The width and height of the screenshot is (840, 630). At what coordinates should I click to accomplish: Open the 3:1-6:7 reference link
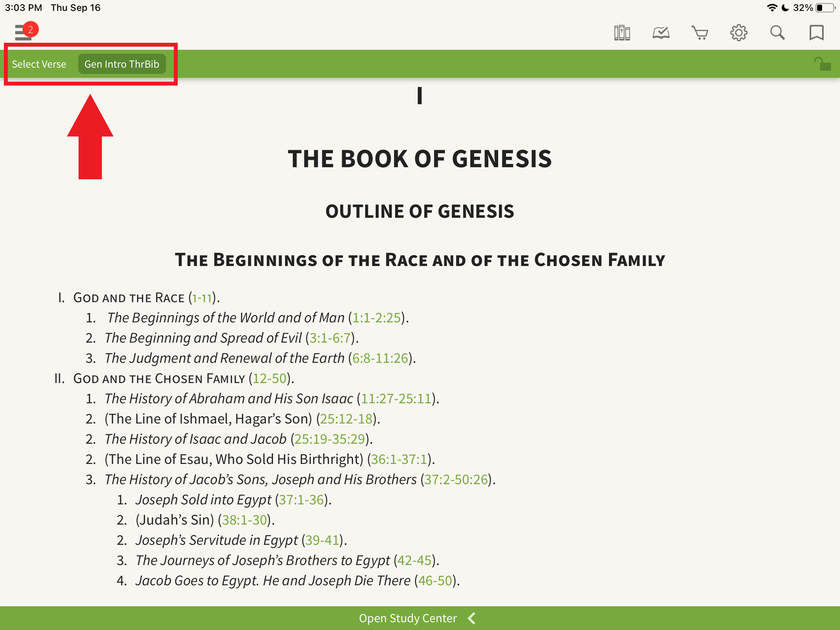click(330, 338)
